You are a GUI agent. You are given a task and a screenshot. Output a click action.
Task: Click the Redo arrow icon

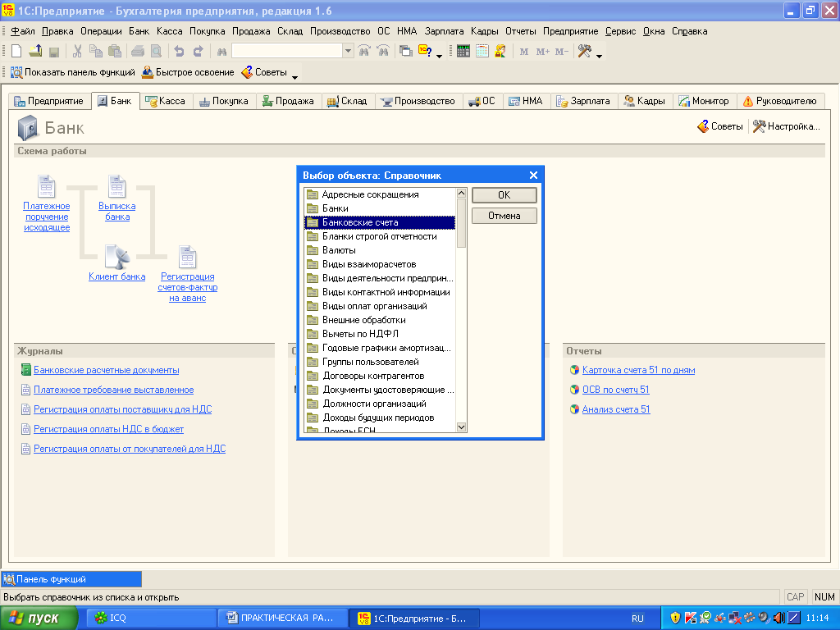(199, 52)
